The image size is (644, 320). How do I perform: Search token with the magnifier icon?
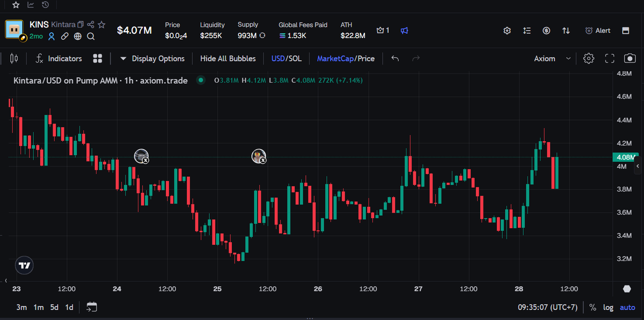coord(91,37)
